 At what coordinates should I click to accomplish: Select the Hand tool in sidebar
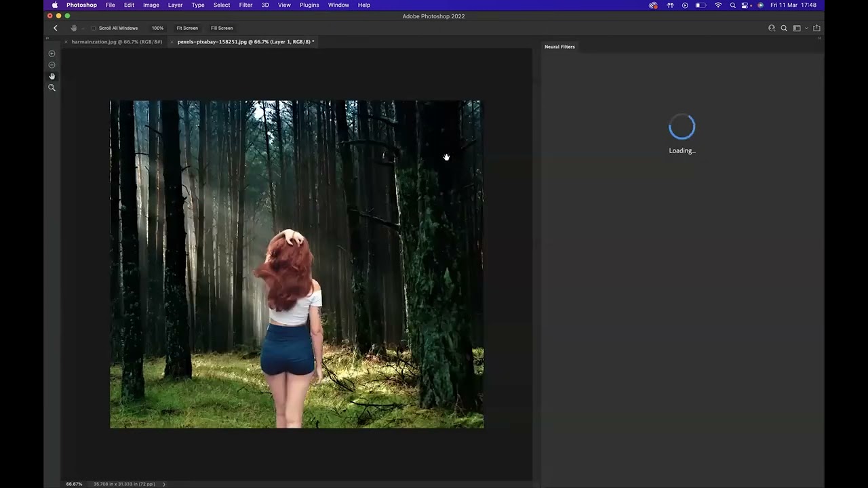tap(52, 77)
